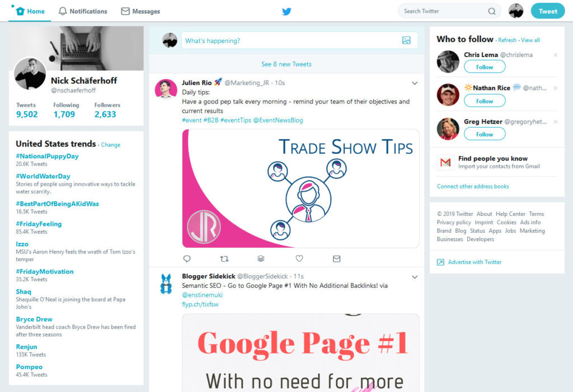This screenshot has width=573, height=392.
Task: Add an image using the photo icon in composer
Action: click(407, 41)
